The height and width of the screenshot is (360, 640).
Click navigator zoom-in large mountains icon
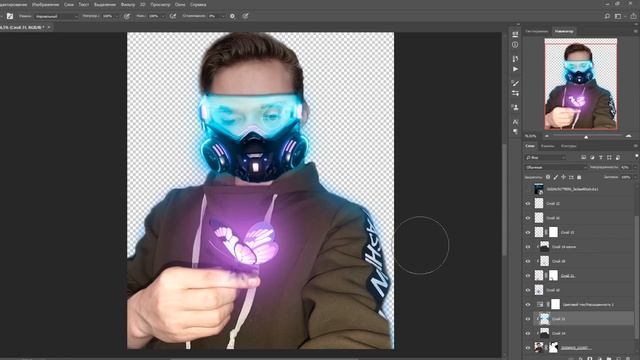coord(628,136)
